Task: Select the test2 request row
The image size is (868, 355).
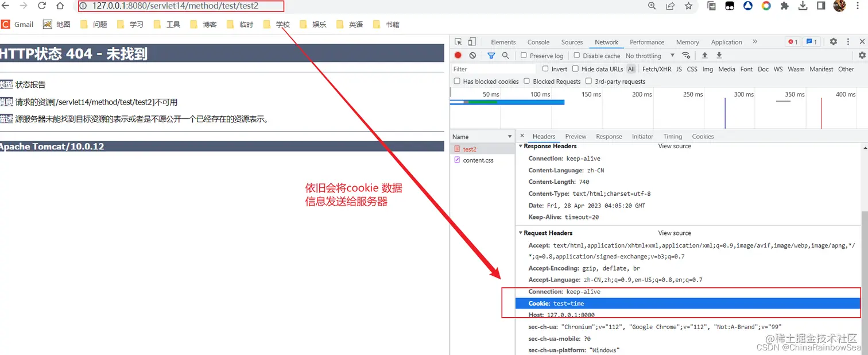Action: tap(482, 149)
